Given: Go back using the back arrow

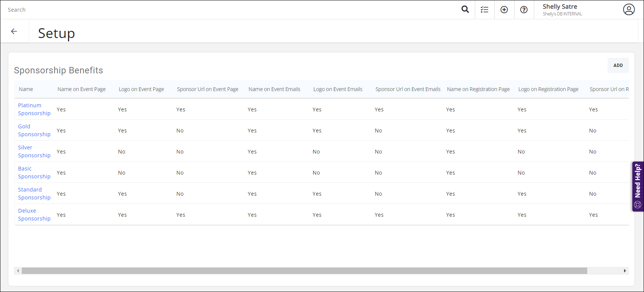Looking at the screenshot, I should [x=14, y=31].
